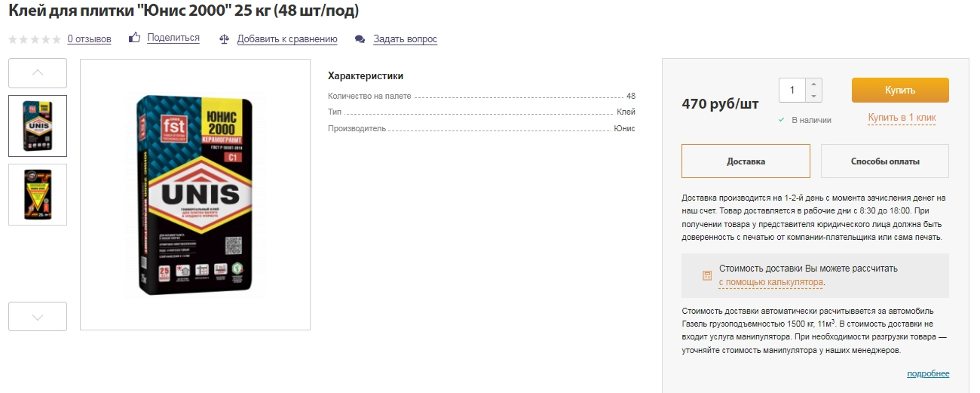This screenshot has width=980, height=393.
Task: Click the thumbs-up share icon
Action: coord(135,37)
